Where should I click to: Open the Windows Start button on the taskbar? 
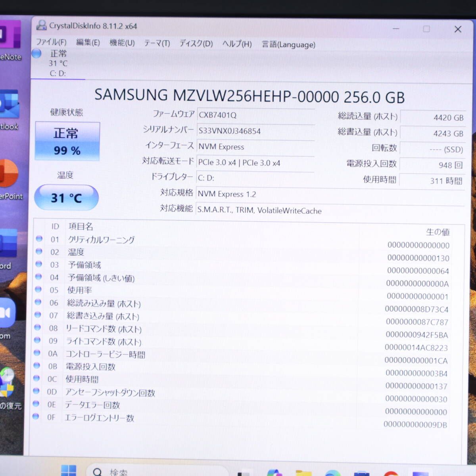(69, 470)
